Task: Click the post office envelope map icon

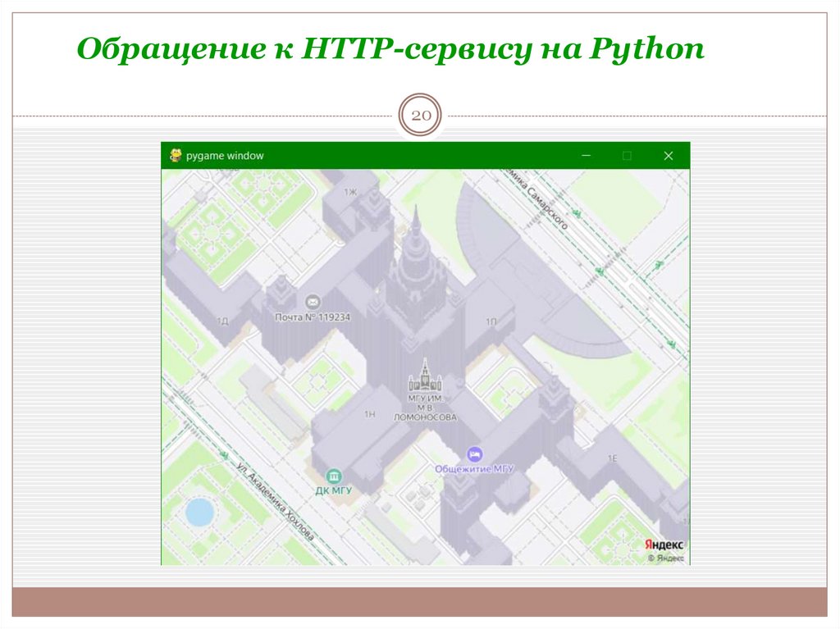Action: [x=313, y=302]
